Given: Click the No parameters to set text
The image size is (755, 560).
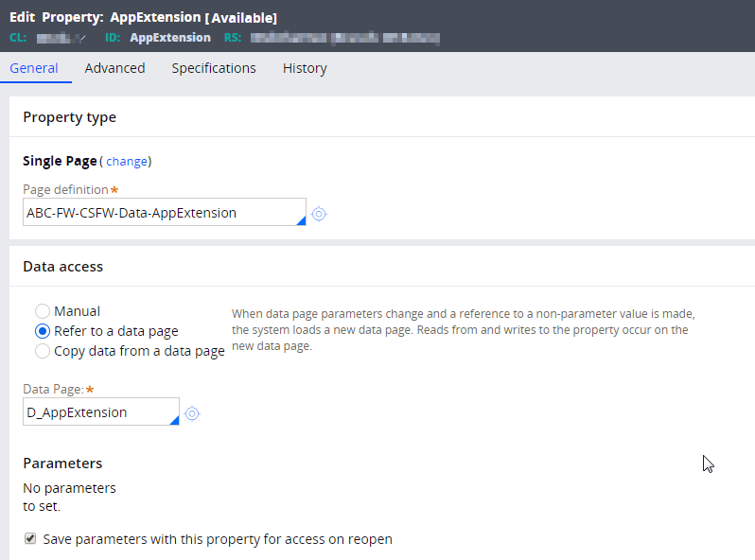Looking at the screenshot, I should [x=69, y=497].
